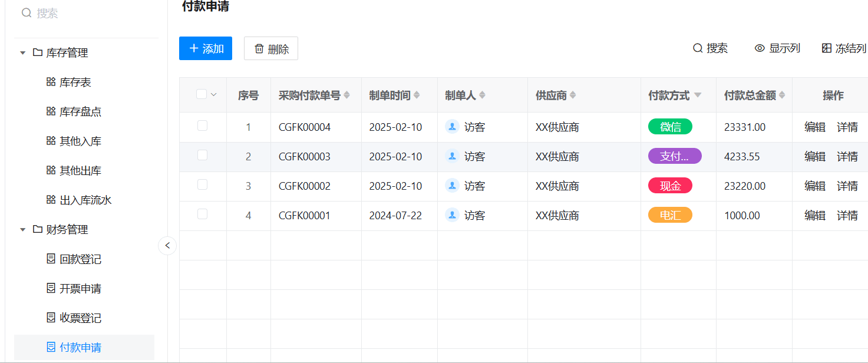
Task: Click the sort icon beside 制单时间 header
Action: [x=417, y=95]
